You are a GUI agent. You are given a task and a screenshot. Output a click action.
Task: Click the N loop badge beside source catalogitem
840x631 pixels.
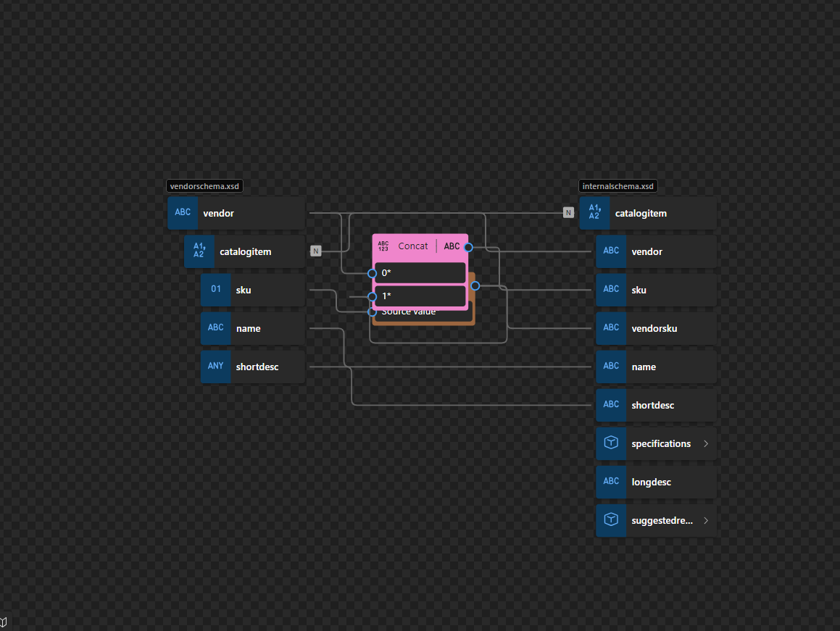[x=316, y=251]
